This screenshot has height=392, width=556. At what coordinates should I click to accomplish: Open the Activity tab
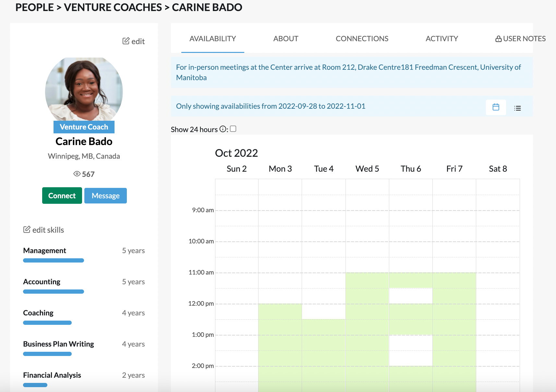(x=442, y=39)
